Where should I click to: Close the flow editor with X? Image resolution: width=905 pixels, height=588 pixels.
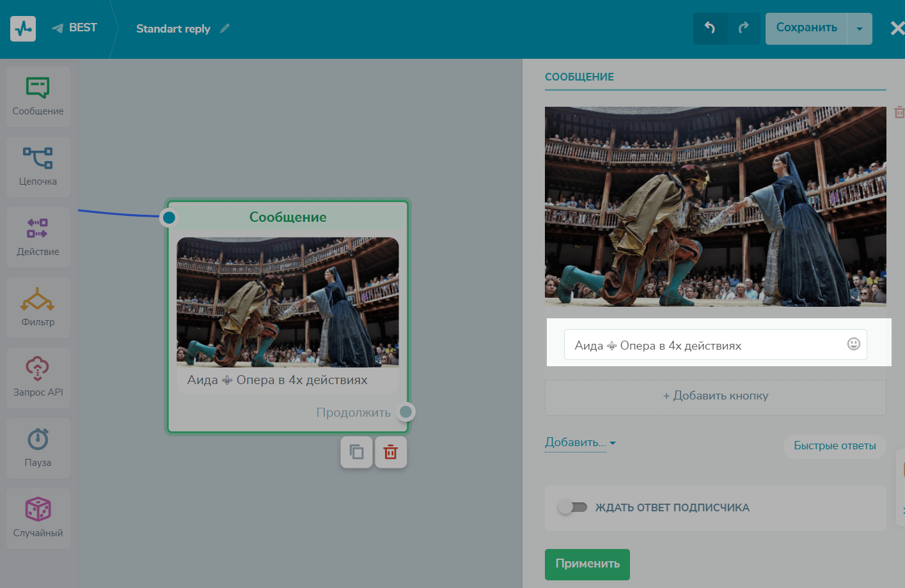(897, 28)
